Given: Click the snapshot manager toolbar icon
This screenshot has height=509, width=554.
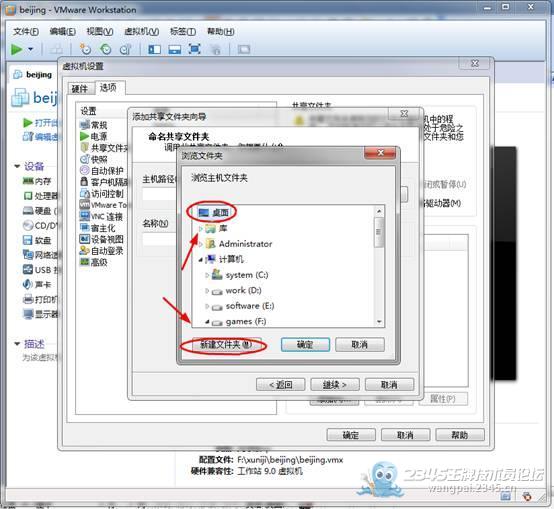Looking at the screenshot, I should [x=126, y=49].
